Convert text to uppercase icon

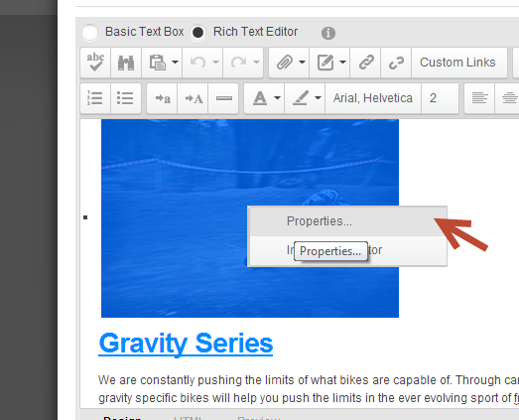pyautogui.click(x=194, y=98)
